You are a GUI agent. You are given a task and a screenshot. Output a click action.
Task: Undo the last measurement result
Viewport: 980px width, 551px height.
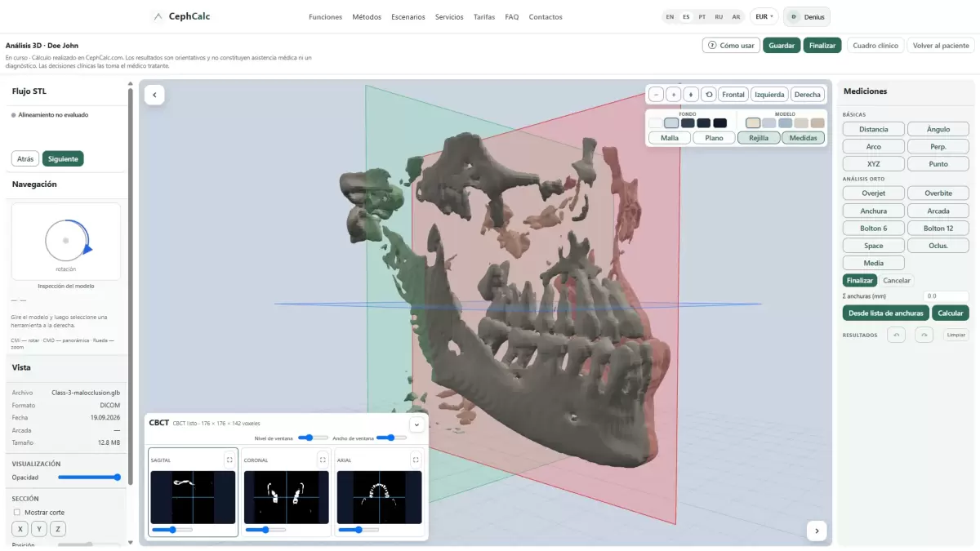tap(896, 335)
